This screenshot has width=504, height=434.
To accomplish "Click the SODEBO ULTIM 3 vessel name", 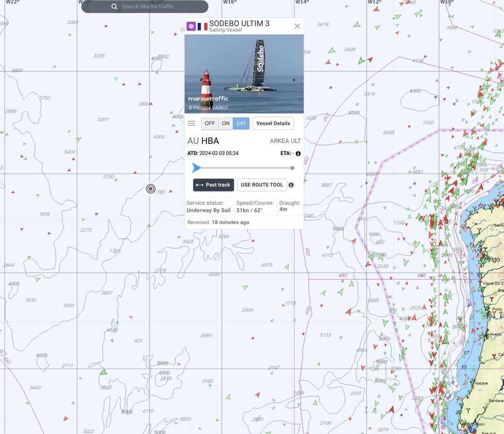I will click(240, 24).
